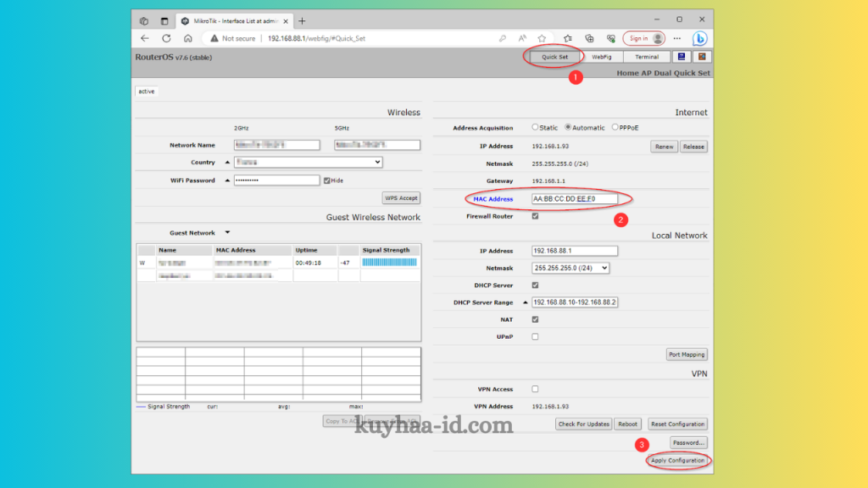Toggle vertical tabs icon

pos(164,21)
